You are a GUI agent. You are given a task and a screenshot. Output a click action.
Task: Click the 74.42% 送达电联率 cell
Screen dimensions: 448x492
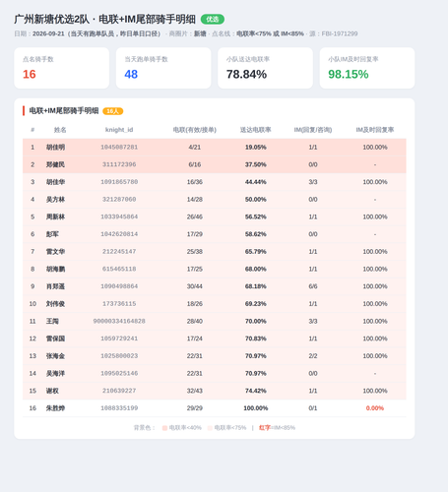click(256, 391)
